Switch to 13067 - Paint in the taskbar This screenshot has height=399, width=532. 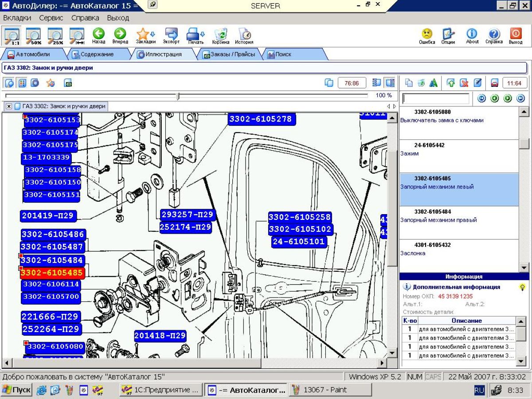tap(330, 390)
